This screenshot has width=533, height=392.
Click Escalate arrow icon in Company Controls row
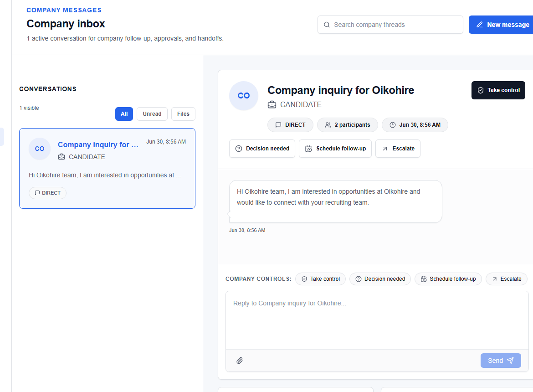pyautogui.click(x=495, y=279)
